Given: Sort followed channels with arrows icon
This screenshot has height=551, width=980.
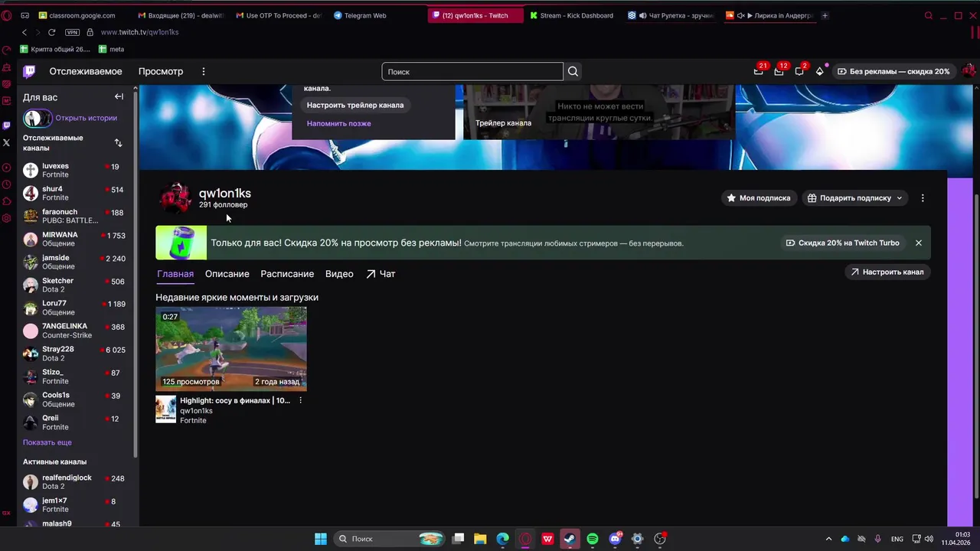Looking at the screenshot, I should 118,143.
